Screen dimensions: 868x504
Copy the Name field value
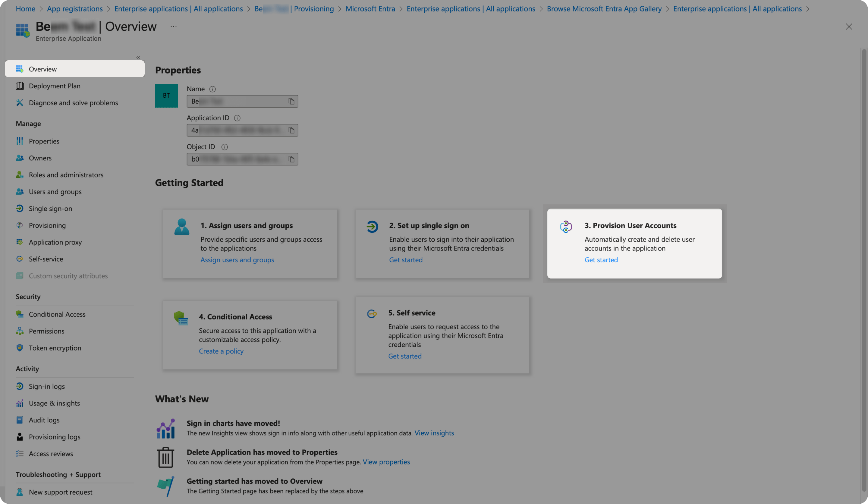[x=291, y=101]
